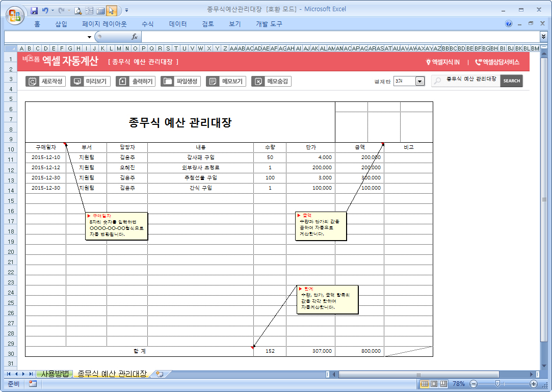Open the 삽입 ribbon tab
Image resolution: width=552 pixels, height=392 pixels.
[61, 24]
